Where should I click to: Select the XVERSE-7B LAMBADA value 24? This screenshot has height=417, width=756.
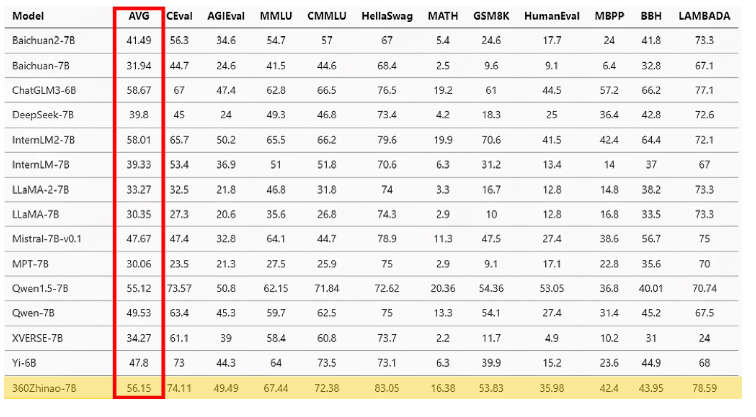pos(704,338)
